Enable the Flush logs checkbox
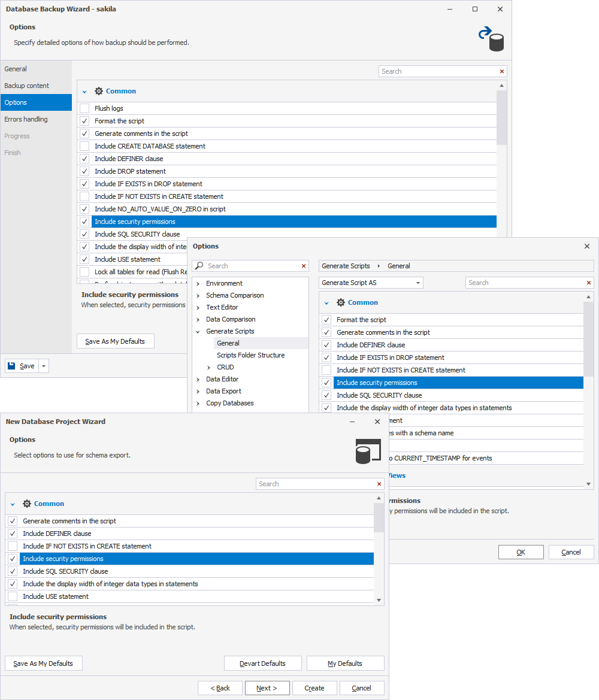 click(x=84, y=108)
